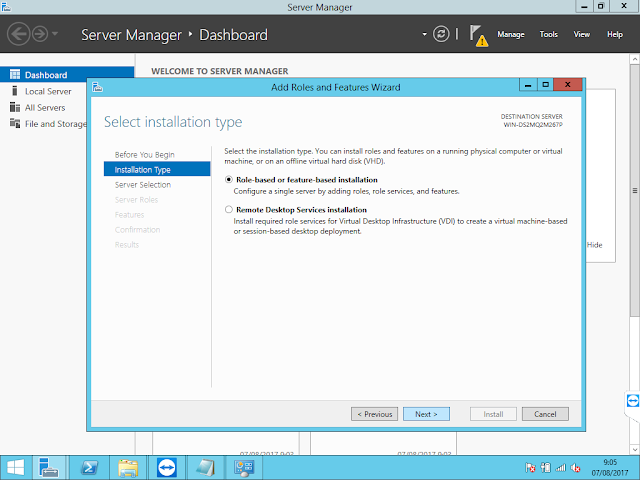Viewport: 640px width, 480px height.
Task: Click the network signal tray icon
Action: pos(561,467)
